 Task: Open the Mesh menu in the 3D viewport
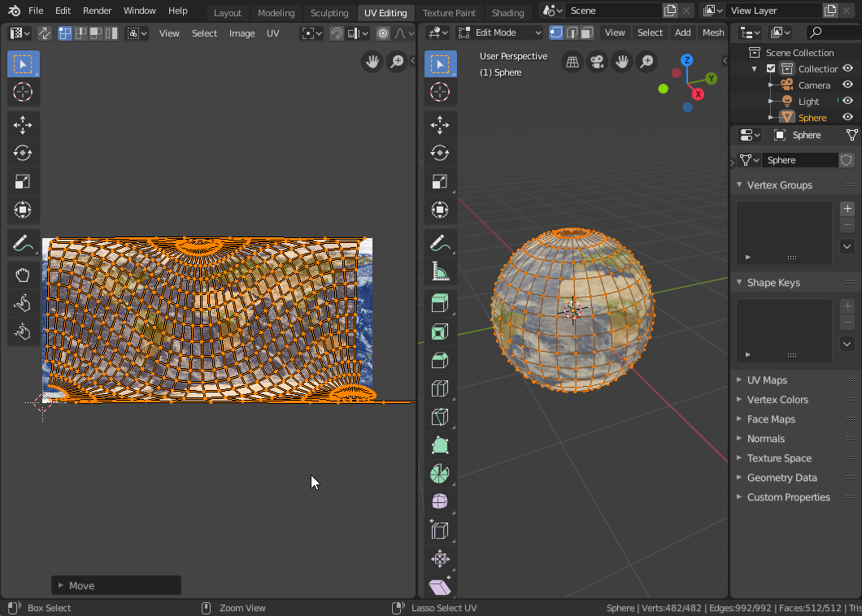click(713, 33)
